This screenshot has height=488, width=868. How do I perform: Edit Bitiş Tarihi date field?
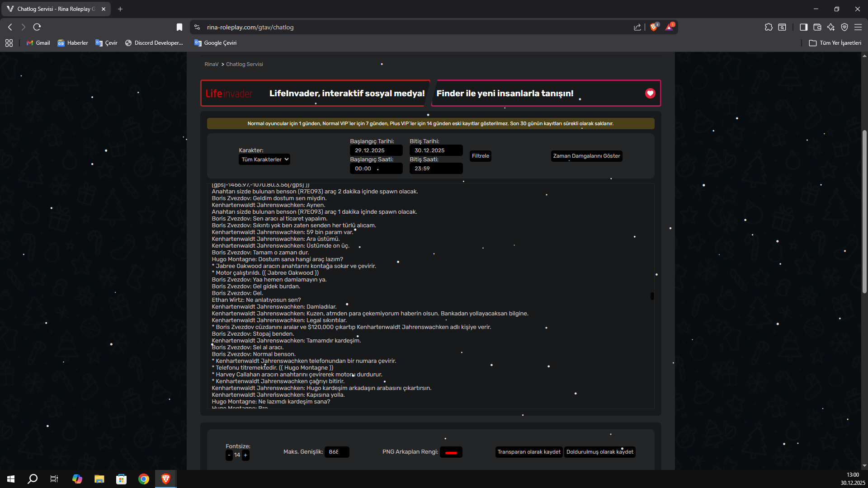point(436,150)
